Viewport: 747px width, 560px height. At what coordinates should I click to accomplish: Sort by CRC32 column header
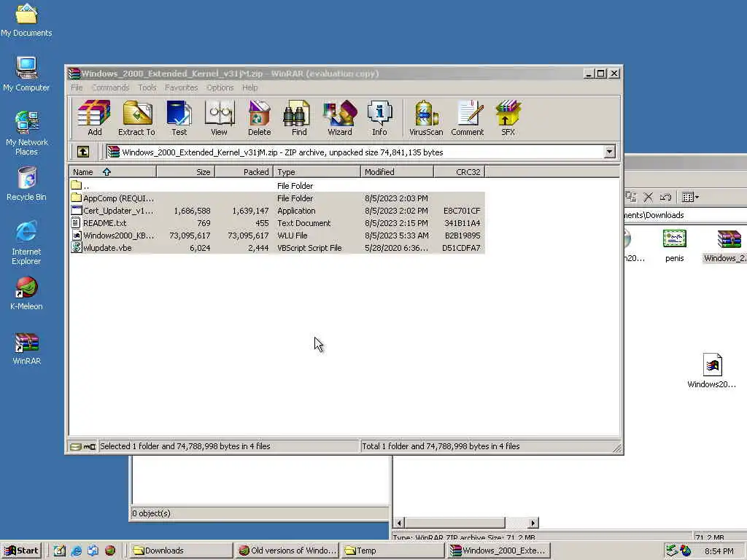click(460, 172)
